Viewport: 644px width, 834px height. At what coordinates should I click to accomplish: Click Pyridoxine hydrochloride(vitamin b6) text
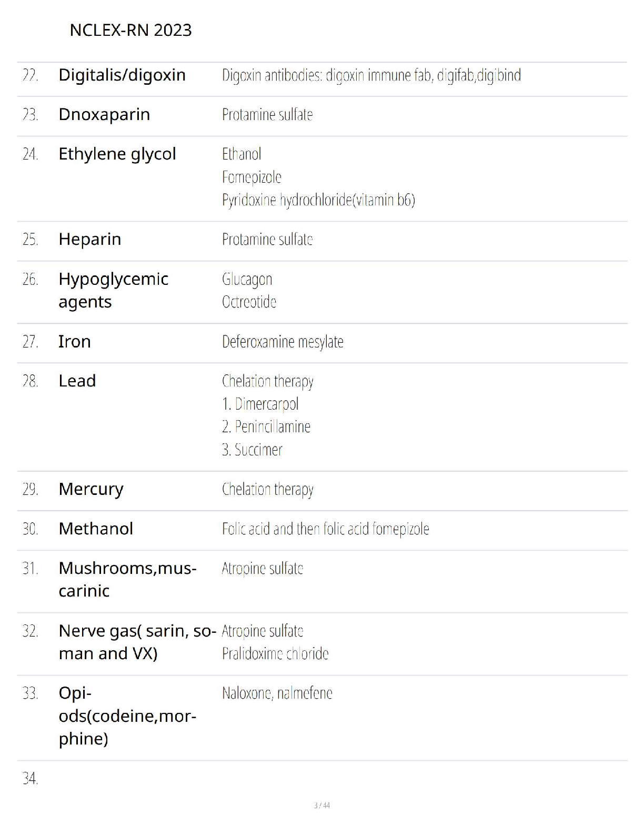[318, 200]
